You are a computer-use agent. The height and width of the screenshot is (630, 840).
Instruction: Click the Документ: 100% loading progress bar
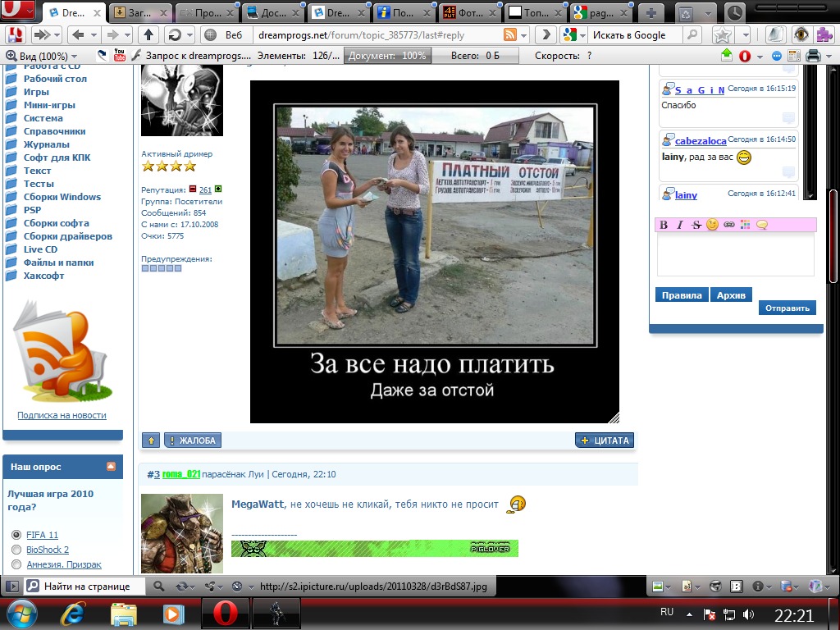pyautogui.click(x=387, y=56)
